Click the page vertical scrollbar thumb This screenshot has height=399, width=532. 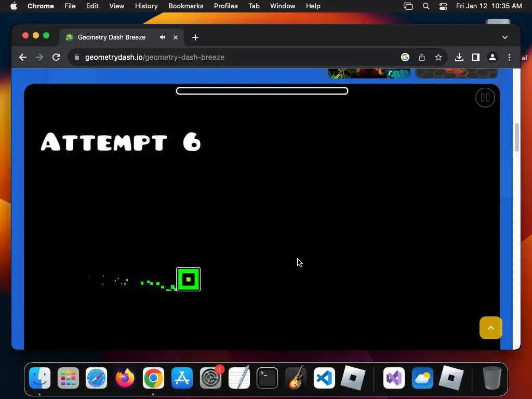(517, 137)
